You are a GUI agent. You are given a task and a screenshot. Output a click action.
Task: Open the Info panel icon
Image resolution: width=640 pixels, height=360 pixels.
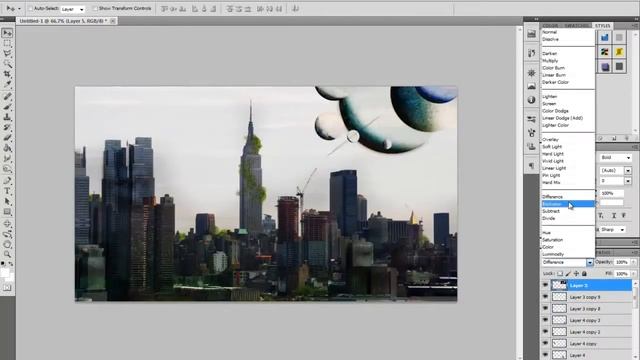(x=531, y=100)
